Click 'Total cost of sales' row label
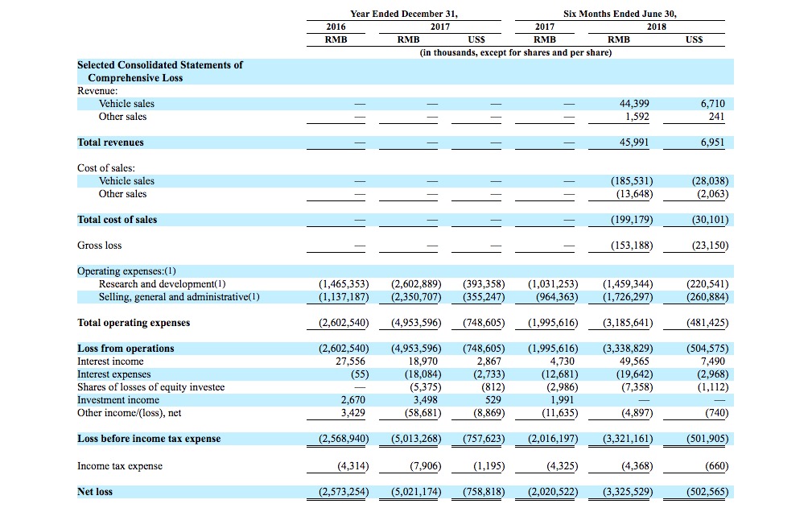The image size is (812, 508). pos(117,220)
